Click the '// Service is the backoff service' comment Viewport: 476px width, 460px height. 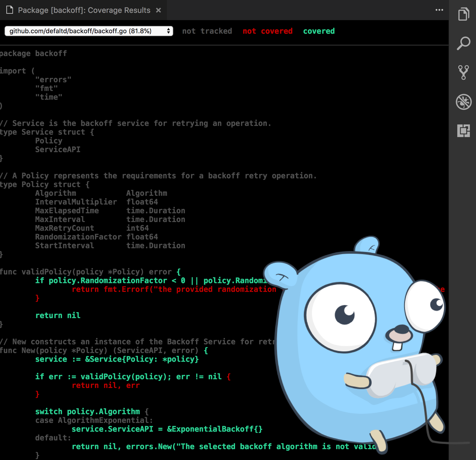click(136, 123)
